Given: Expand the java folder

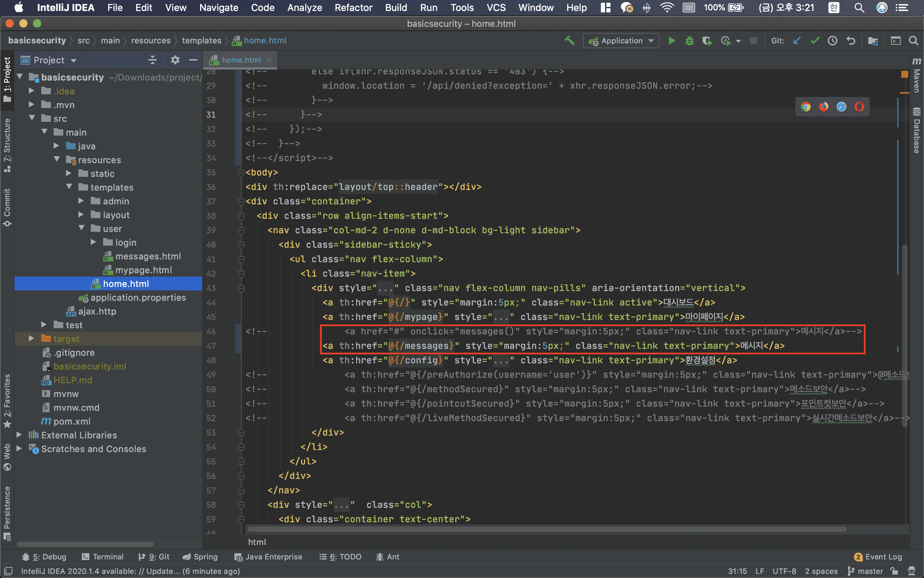Looking at the screenshot, I should 56,146.
